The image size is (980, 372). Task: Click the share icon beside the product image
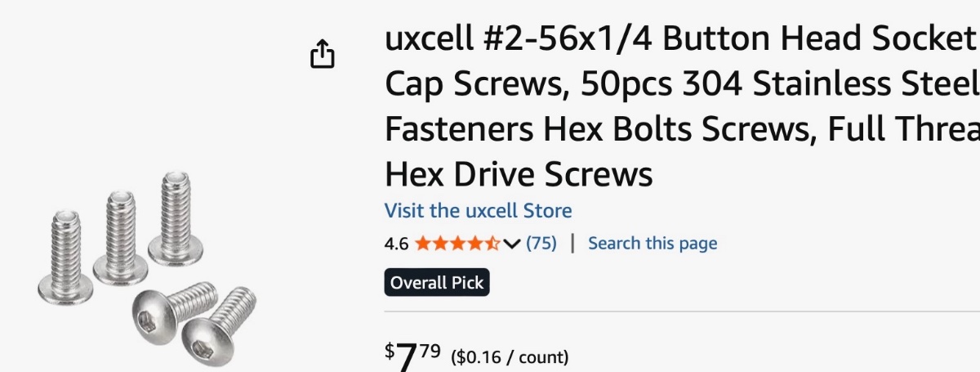(x=323, y=54)
